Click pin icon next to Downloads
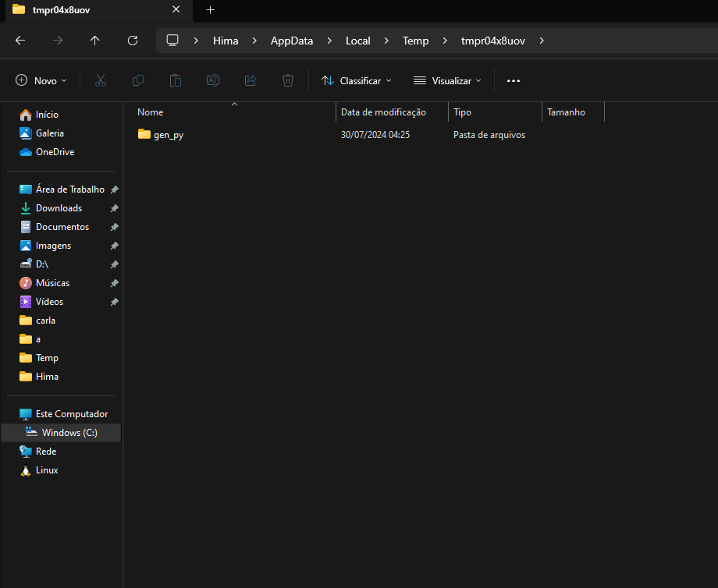Screen dimensions: 718x588 (x=115, y=208)
